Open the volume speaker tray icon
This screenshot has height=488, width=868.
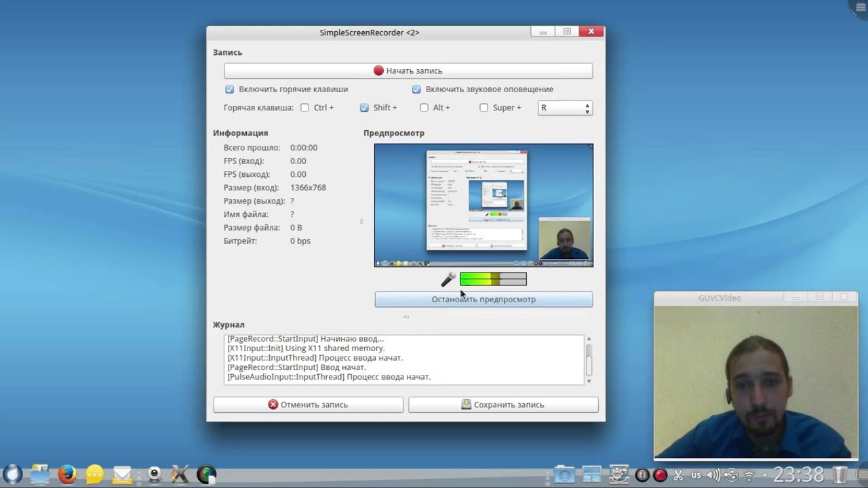[713, 475]
